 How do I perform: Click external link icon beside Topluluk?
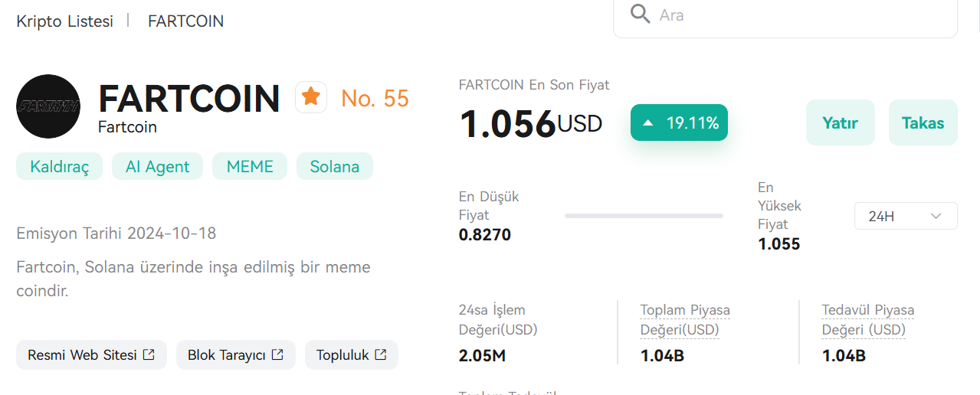(381, 354)
